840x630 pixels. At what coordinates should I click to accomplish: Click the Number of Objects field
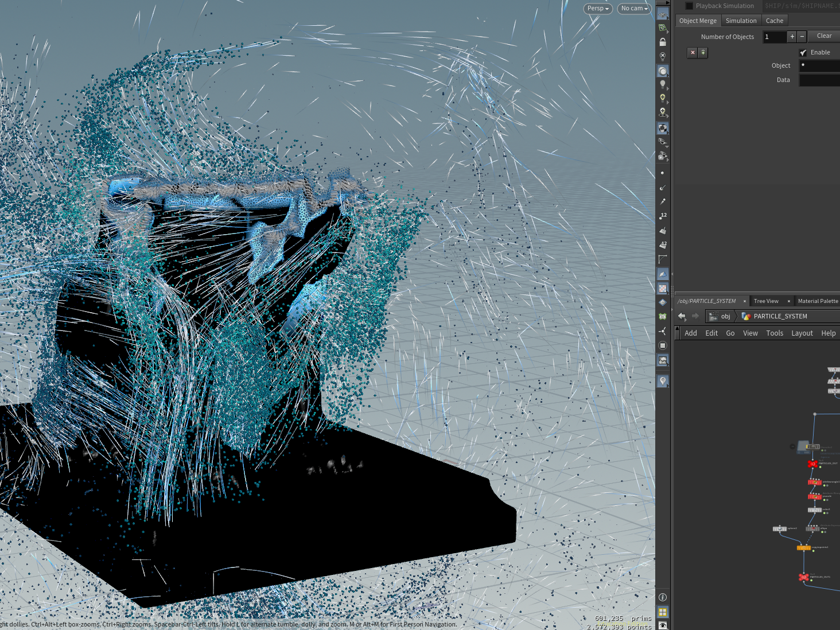point(775,37)
